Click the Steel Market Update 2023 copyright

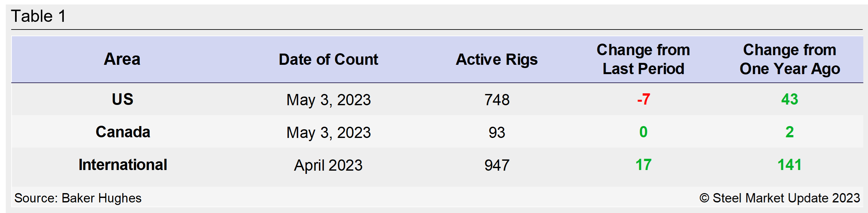pos(780,198)
